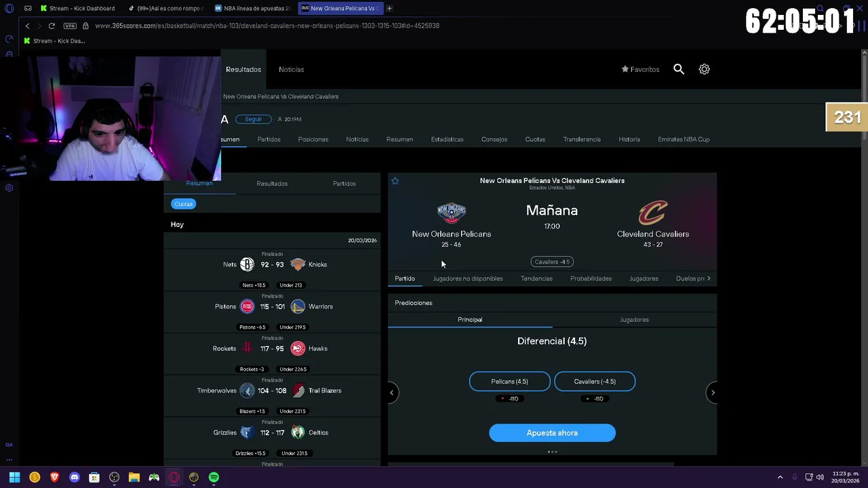Open the Estadísticas navigation tab
The height and width of the screenshot is (488, 868).
click(448, 140)
